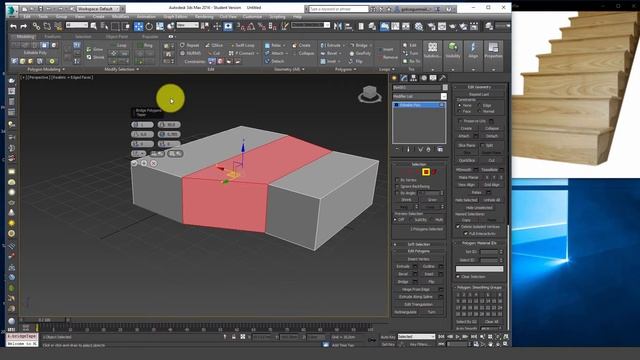This screenshot has height=360, width=640.
Task: Open the Subdivision ribbon panel dropdown
Action: tap(433, 70)
